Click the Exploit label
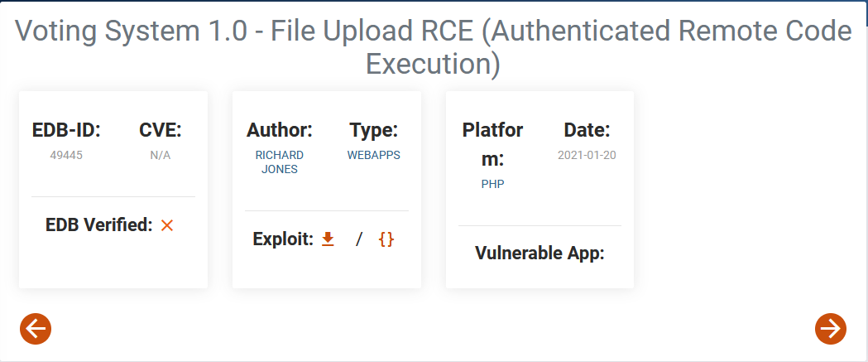868x362 pixels. 284,239
